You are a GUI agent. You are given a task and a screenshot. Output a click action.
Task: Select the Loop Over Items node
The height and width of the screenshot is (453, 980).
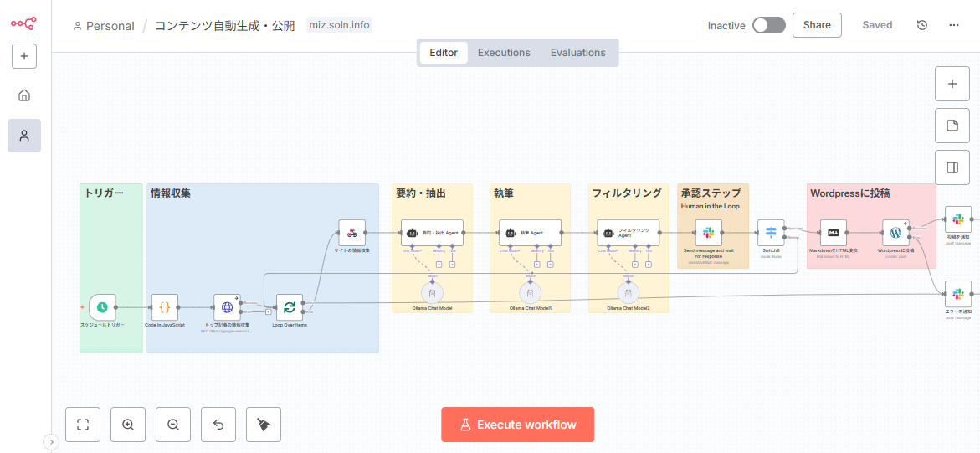pos(289,307)
